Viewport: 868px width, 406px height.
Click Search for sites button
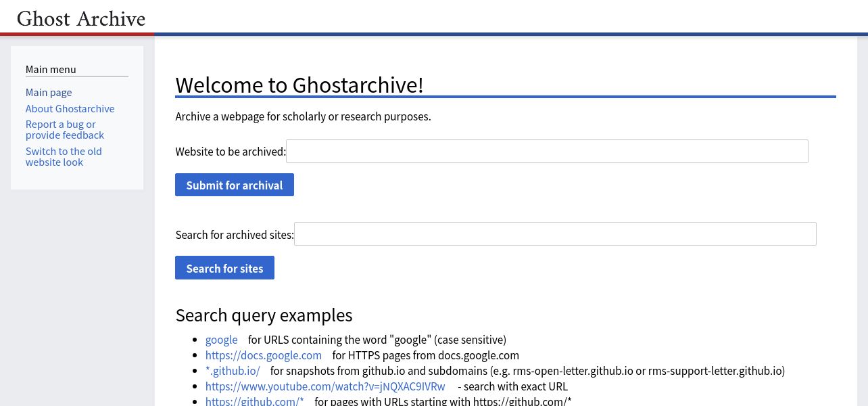(224, 268)
